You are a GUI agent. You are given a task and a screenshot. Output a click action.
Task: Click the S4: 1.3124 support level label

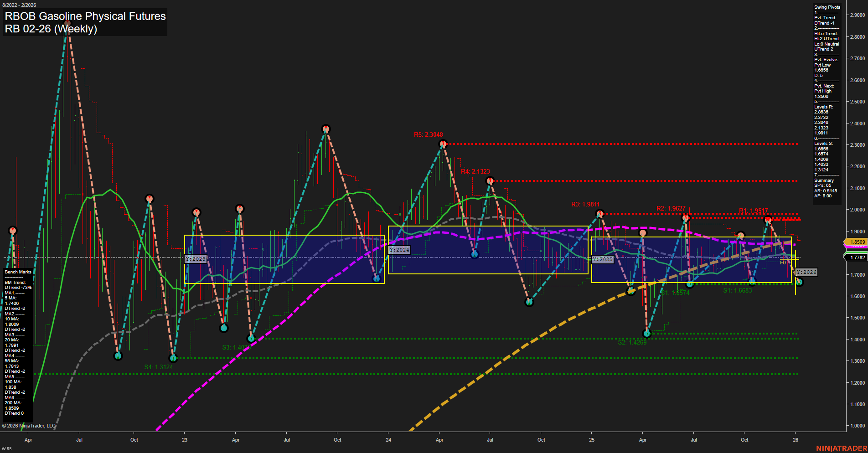[159, 366]
